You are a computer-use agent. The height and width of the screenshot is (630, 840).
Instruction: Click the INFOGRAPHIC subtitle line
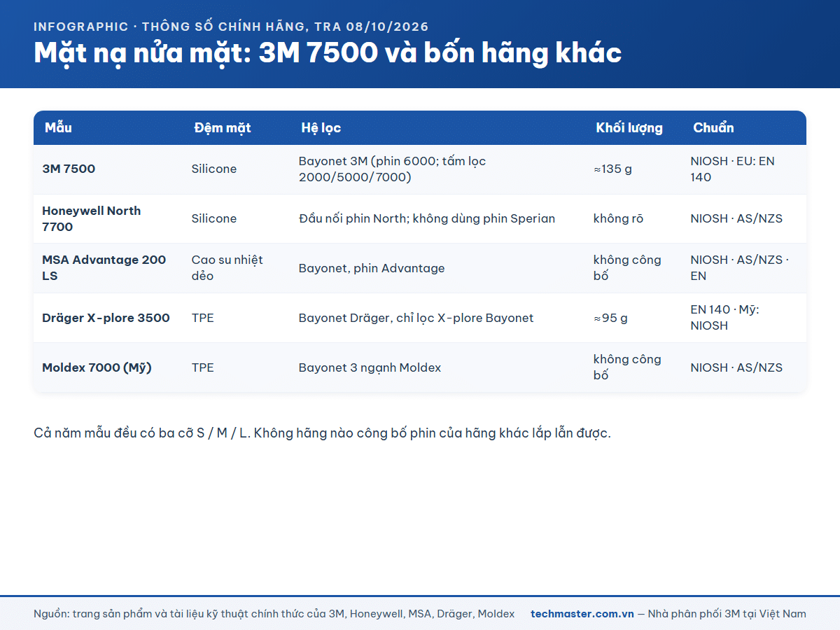[x=231, y=27]
